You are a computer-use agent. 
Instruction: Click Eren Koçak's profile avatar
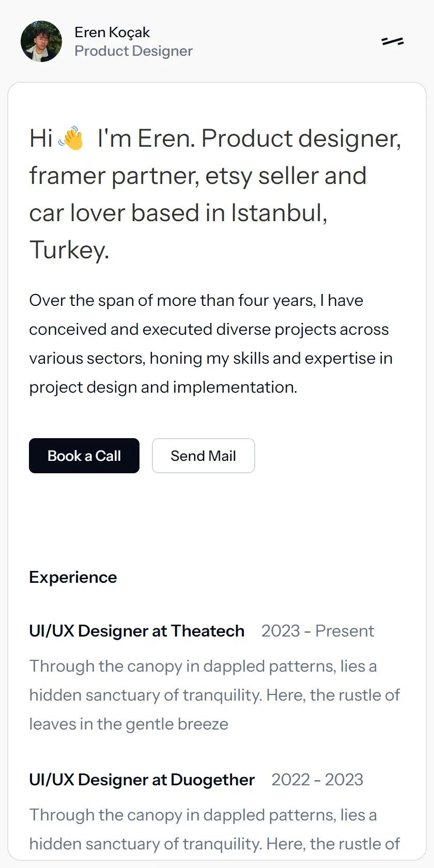(x=41, y=41)
